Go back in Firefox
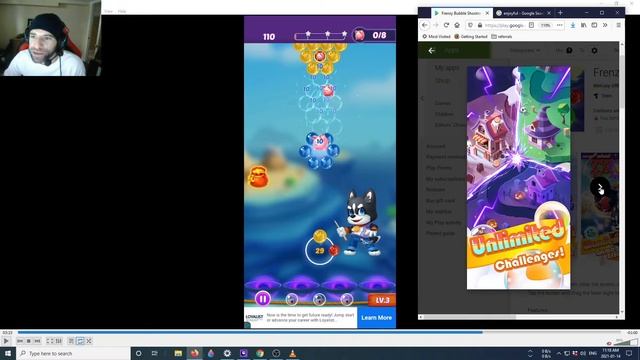The height and width of the screenshot is (360, 640). [425, 25]
